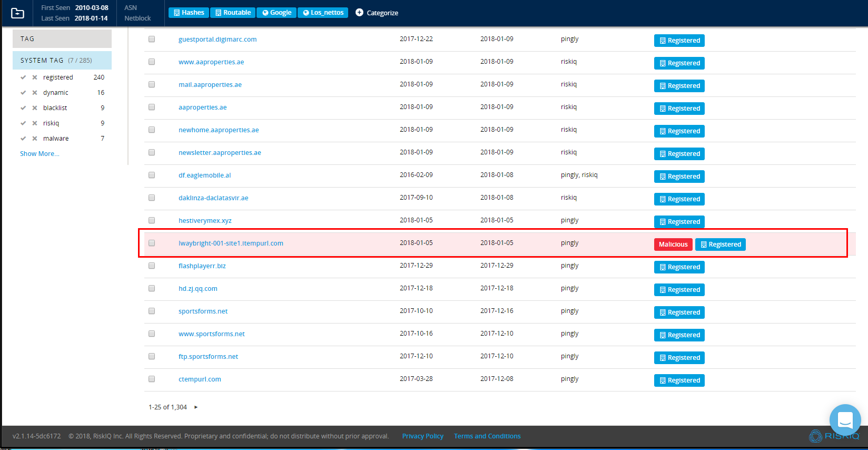Exclude the dynamic tag with its X icon
This screenshot has width=868, height=450.
pos(35,93)
